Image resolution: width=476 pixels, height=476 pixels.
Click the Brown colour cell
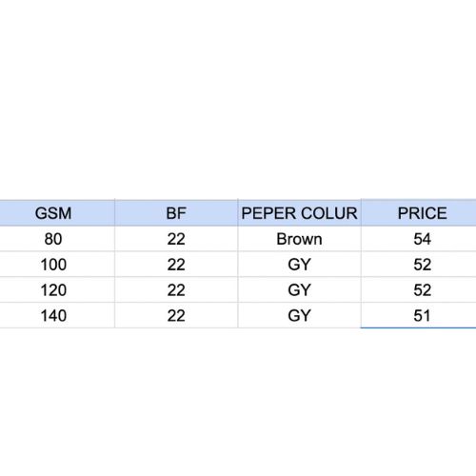299,239
